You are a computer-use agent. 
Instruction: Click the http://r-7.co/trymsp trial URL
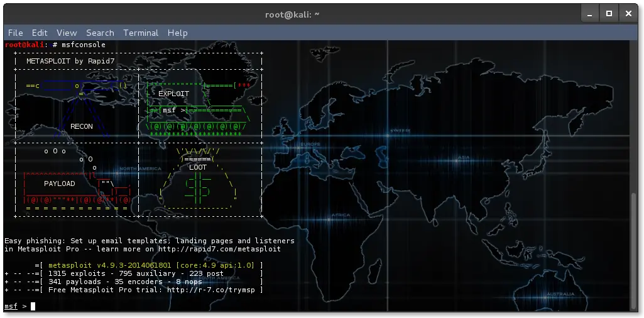coord(211,290)
